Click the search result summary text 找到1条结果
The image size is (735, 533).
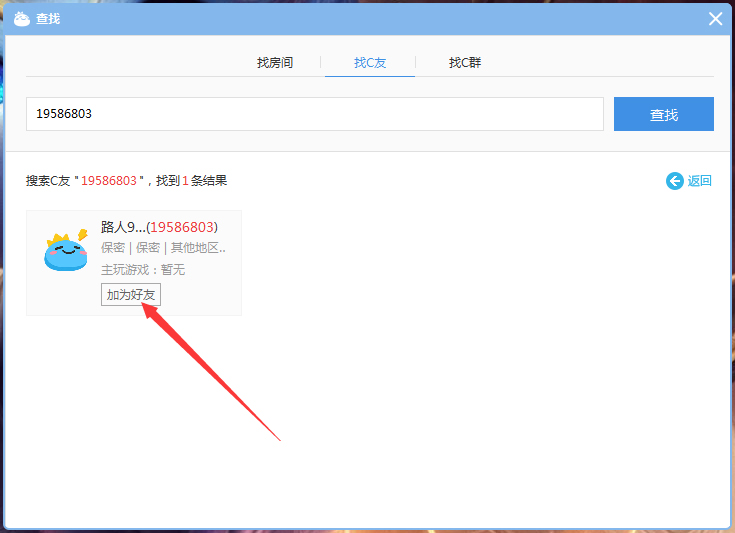pyautogui.click(x=191, y=180)
